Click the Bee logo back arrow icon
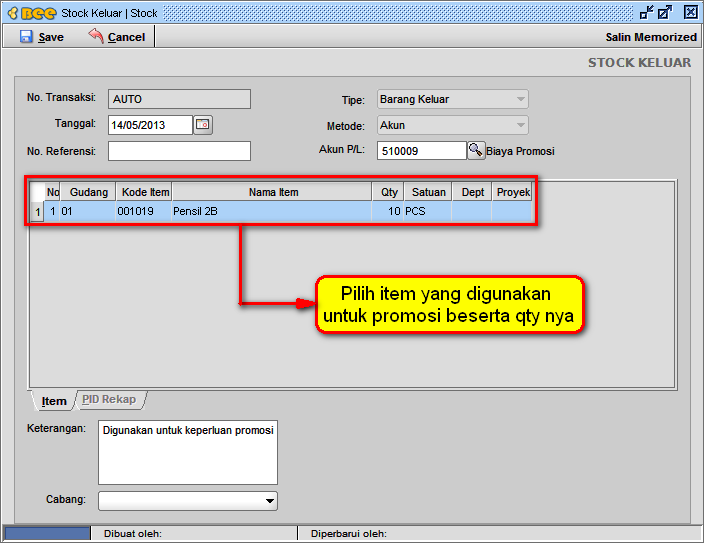The image size is (704, 543). pyautogui.click(x=30, y=13)
